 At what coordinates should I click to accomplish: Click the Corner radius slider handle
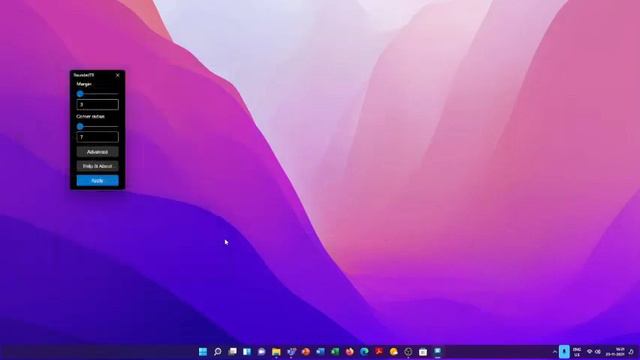coord(80,127)
